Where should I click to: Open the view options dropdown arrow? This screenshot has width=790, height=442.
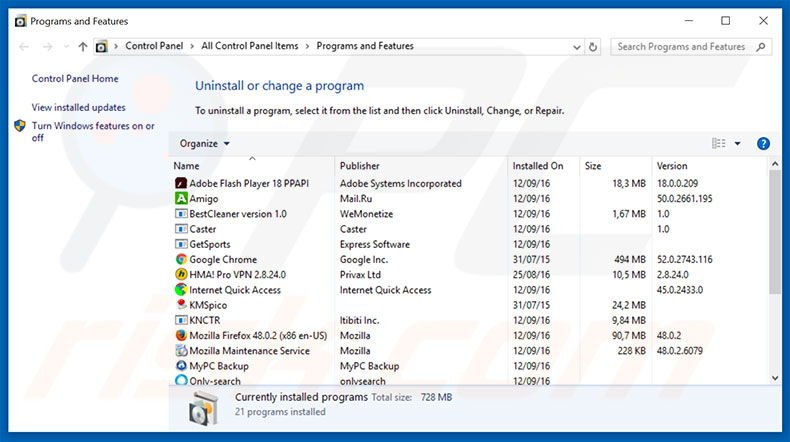click(x=738, y=144)
